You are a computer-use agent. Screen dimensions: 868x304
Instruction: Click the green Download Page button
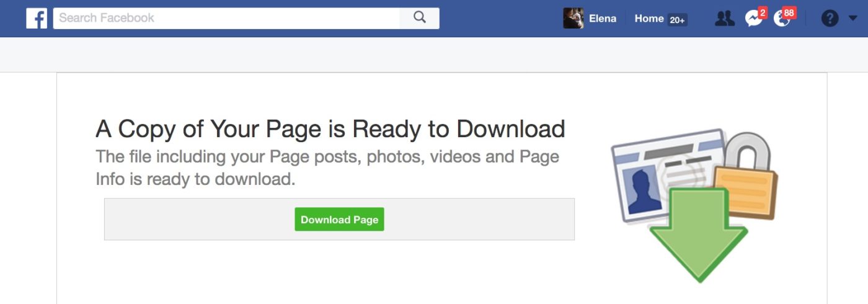click(x=339, y=220)
